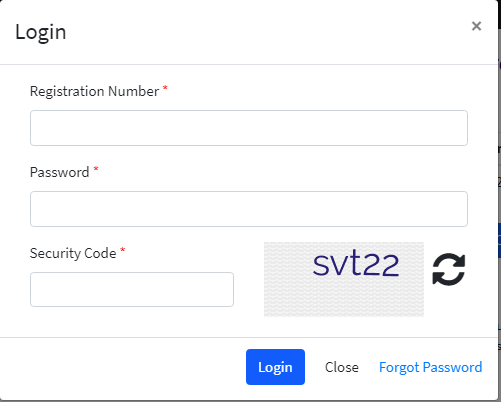Click the Login dialog heading
The image size is (501, 402).
click(x=41, y=33)
